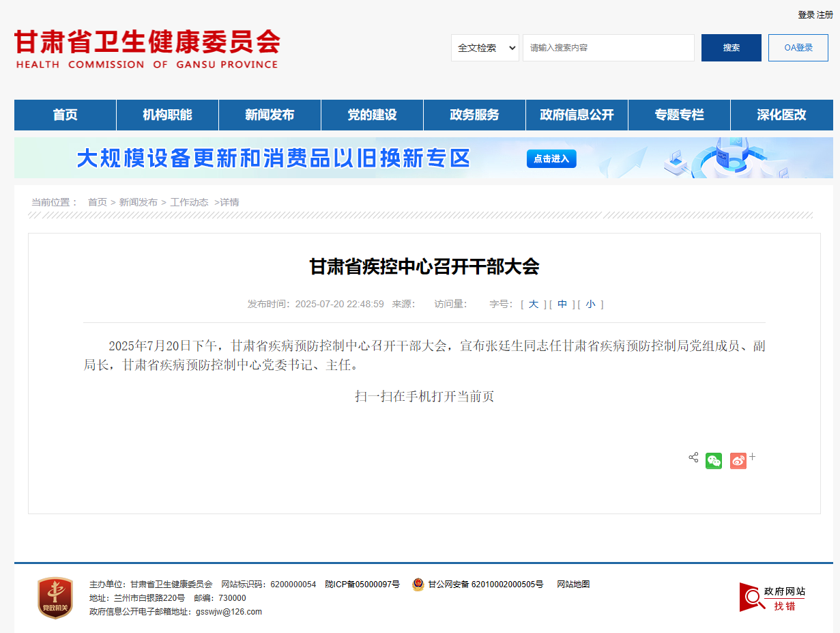Screen dimensions: 840x633
Task: Open the share icon below the article
Action: pyautogui.click(x=693, y=458)
